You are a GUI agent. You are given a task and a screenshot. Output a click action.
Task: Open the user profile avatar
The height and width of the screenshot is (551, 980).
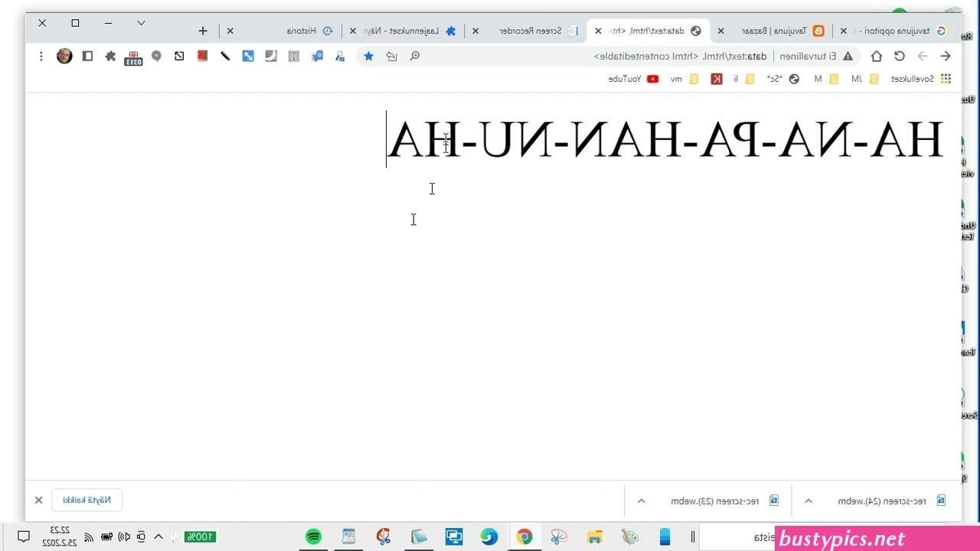coord(64,56)
